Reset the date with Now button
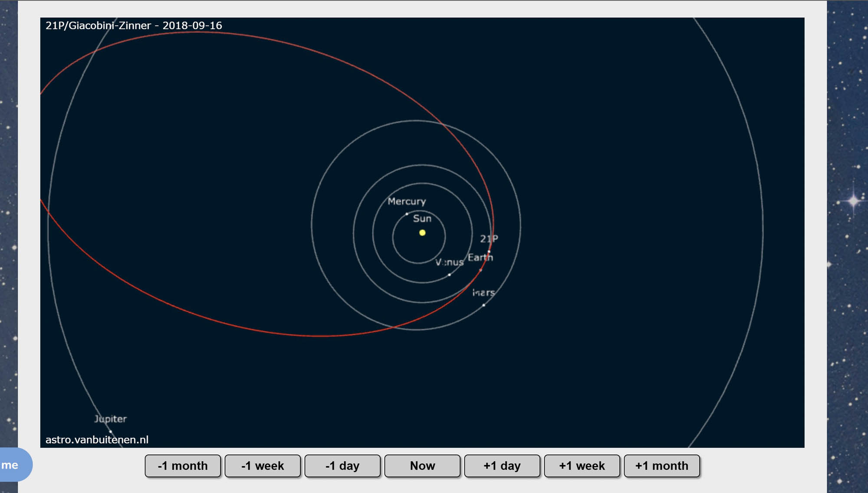Screen dimensions: 868x493 [x=422, y=466]
